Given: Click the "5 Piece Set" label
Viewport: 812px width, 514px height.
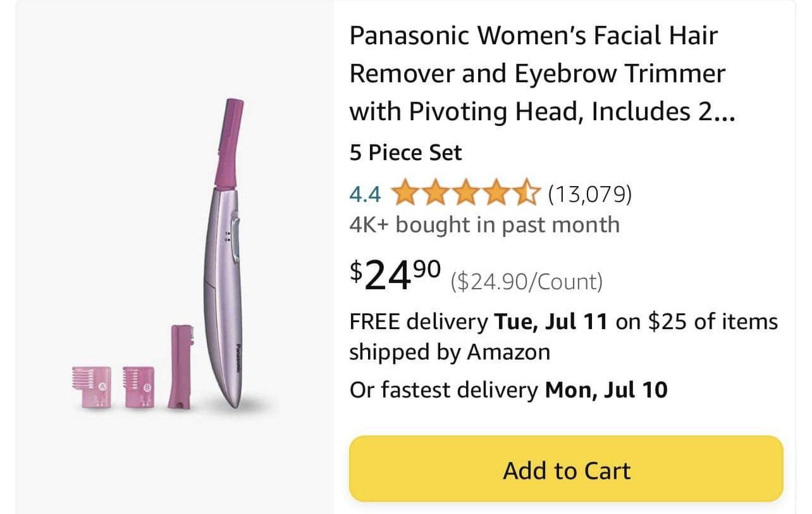Looking at the screenshot, I should point(405,153).
